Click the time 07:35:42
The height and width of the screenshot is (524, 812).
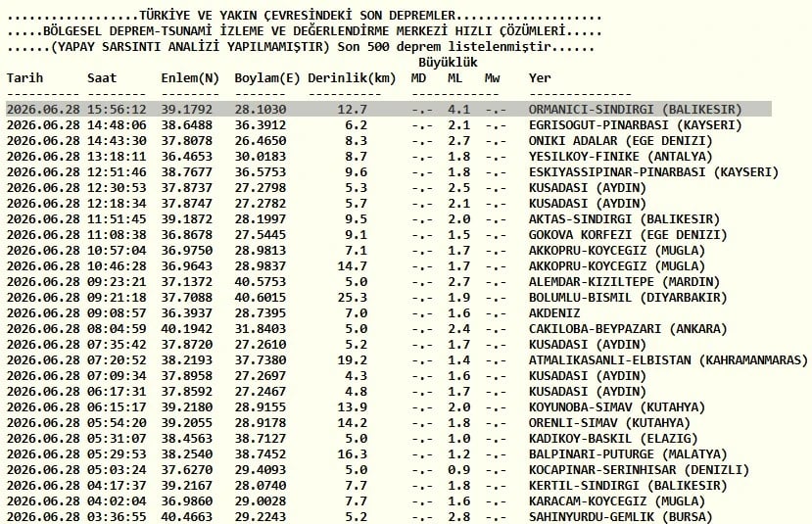[x=117, y=345]
